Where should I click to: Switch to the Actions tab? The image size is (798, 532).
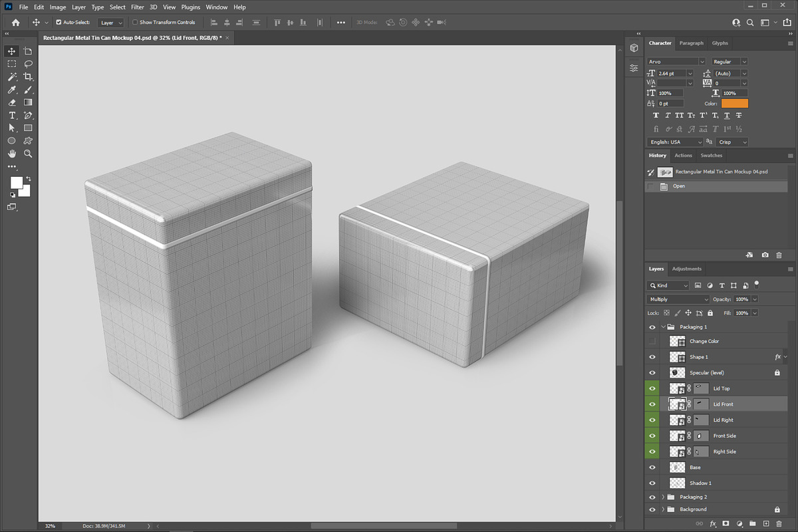(x=684, y=156)
